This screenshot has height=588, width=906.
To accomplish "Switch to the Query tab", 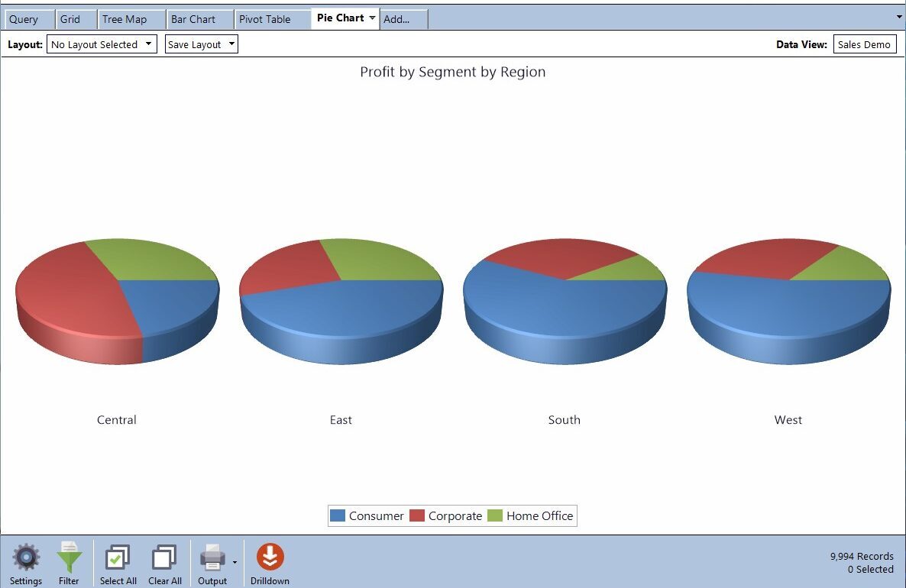I will pyautogui.click(x=24, y=19).
